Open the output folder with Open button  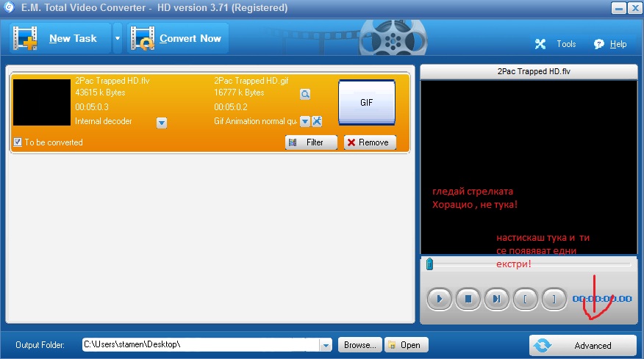[407, 345]
